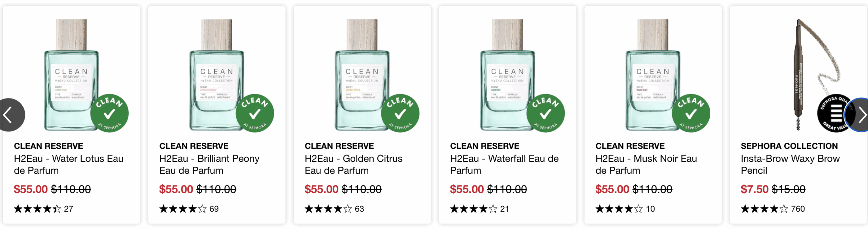Click the previous carousel arrow
The width and height of the screenshot is (868, 229).
10,115
